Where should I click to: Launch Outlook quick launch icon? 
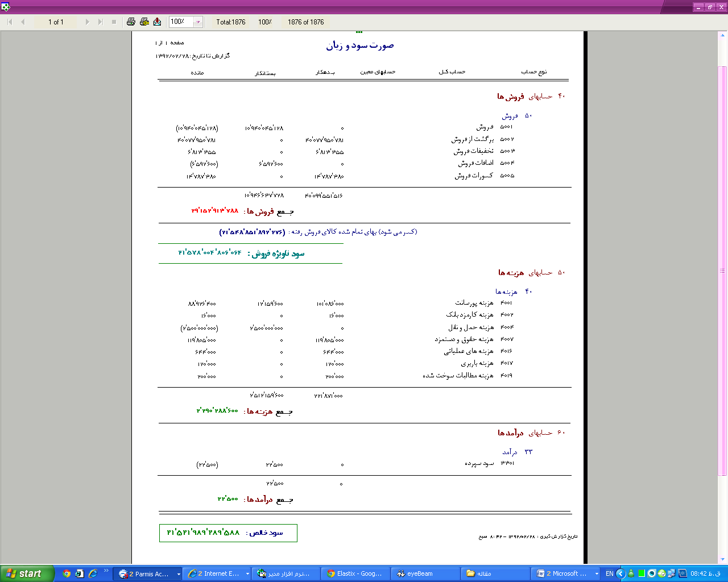pos(80,573)
